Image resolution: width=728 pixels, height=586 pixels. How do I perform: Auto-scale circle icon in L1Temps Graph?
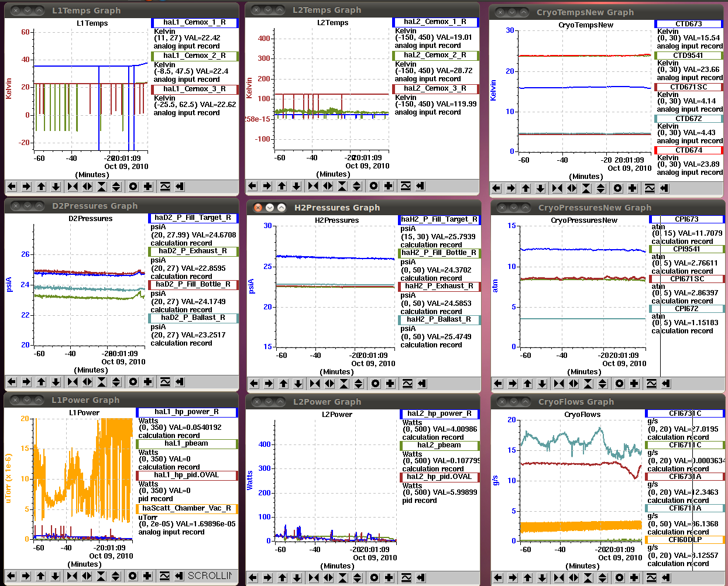[133, 187]
